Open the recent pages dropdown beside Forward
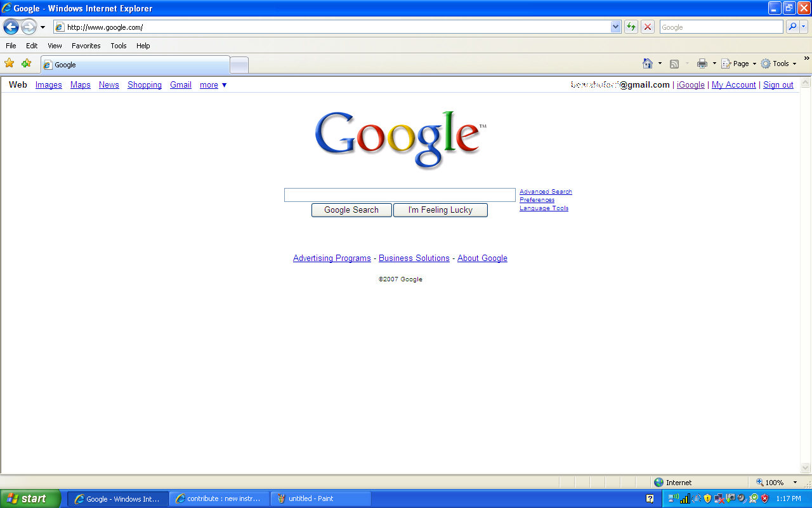The width and height of the screenshot is (812, 508). 43,27
